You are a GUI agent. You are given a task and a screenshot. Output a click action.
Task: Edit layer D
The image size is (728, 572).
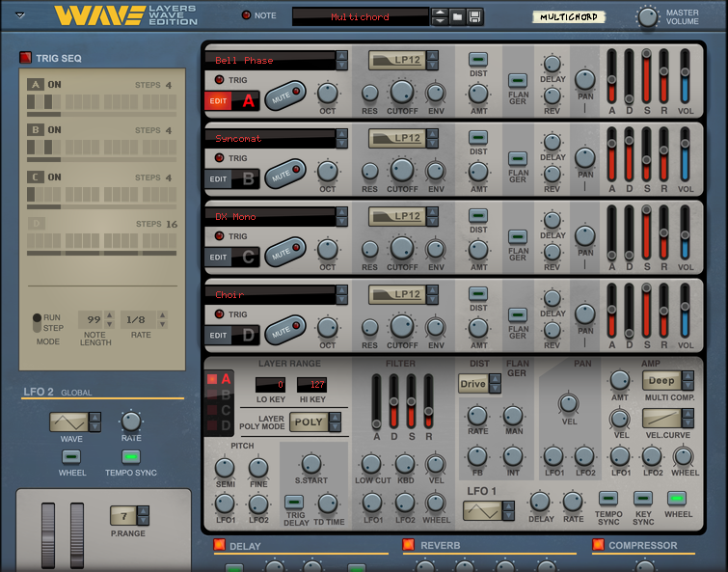218,335
